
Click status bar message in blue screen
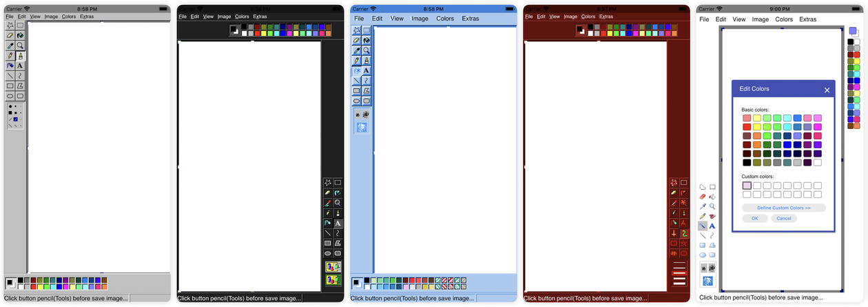(x=412, y=298)
